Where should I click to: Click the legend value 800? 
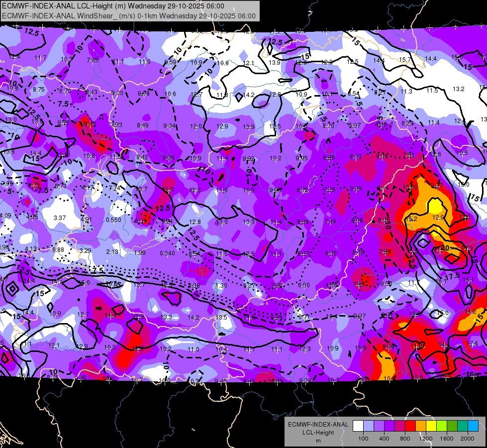405,439
